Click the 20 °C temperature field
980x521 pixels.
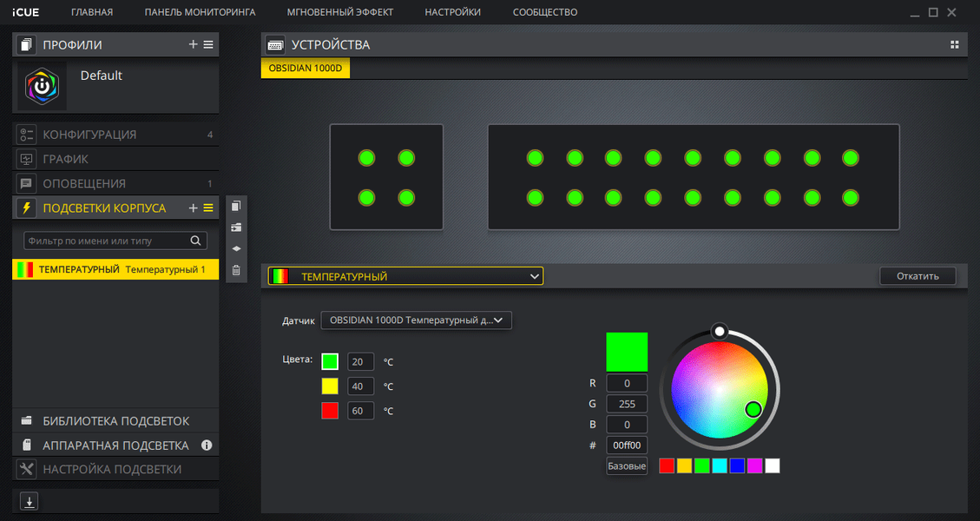coord(360,361)
